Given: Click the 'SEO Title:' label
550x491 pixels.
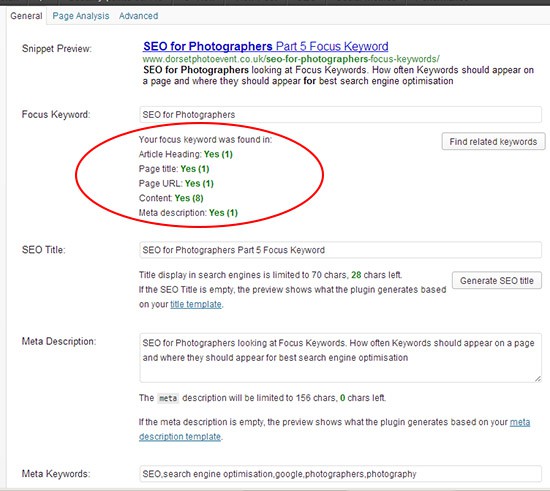Looking at the screenshot, I should tap(43, 250).
